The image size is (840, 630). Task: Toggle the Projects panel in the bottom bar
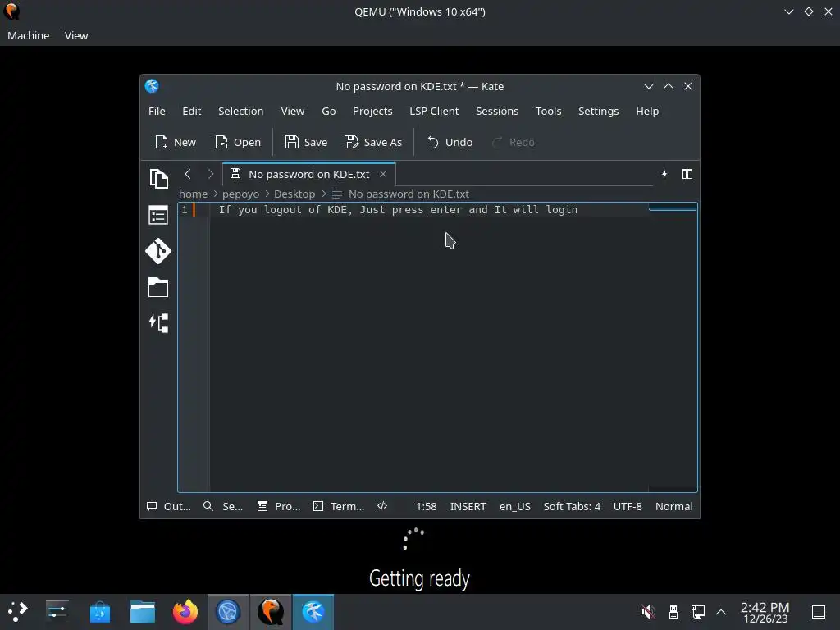tap(279, 506)
